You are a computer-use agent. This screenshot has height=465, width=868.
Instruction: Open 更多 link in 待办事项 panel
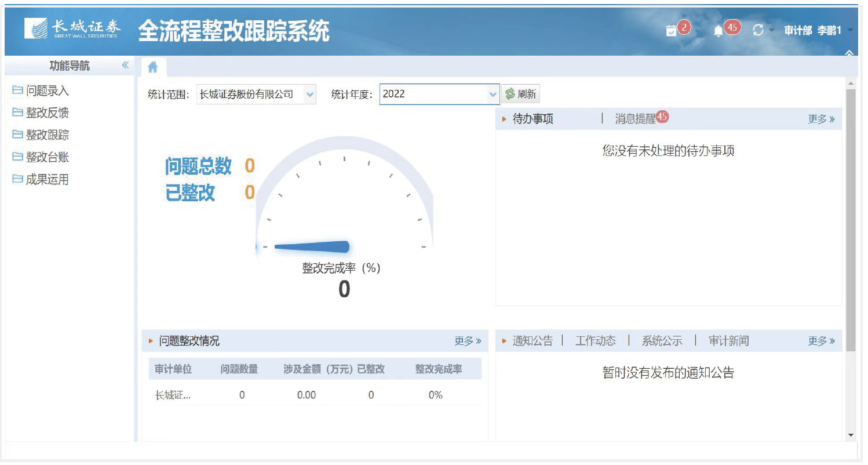[x=821, y=119]
